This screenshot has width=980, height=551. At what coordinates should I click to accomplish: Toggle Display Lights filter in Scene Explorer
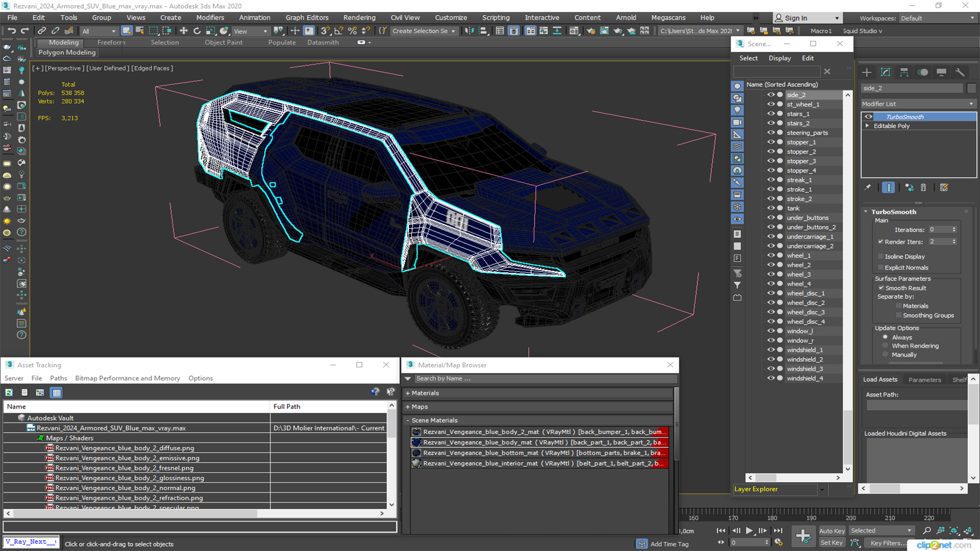coord(738,110)
